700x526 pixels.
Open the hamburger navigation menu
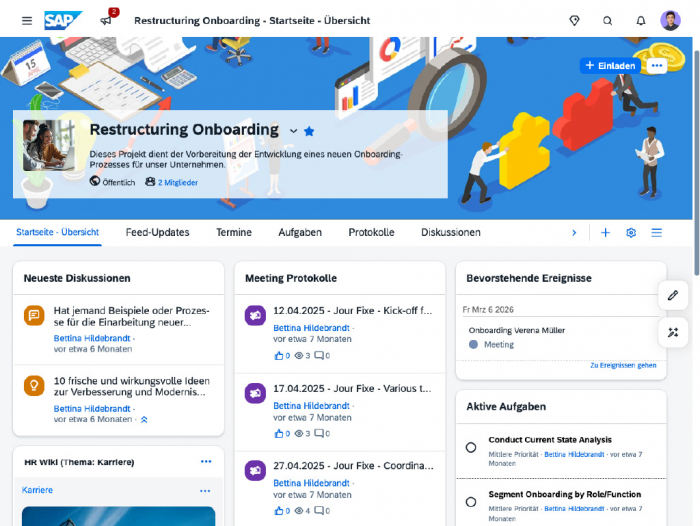[26, 20]
